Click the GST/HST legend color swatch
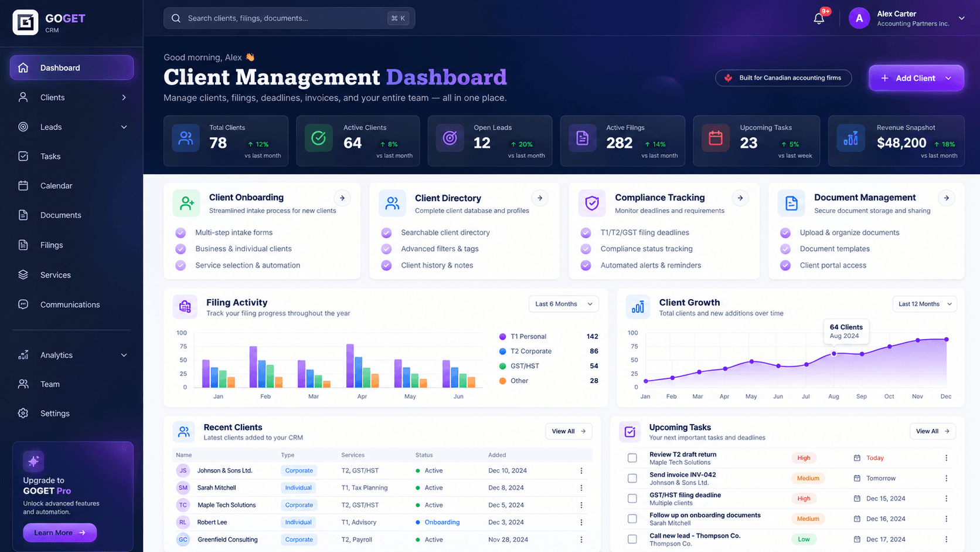The image size is (980, 552). 502,366
